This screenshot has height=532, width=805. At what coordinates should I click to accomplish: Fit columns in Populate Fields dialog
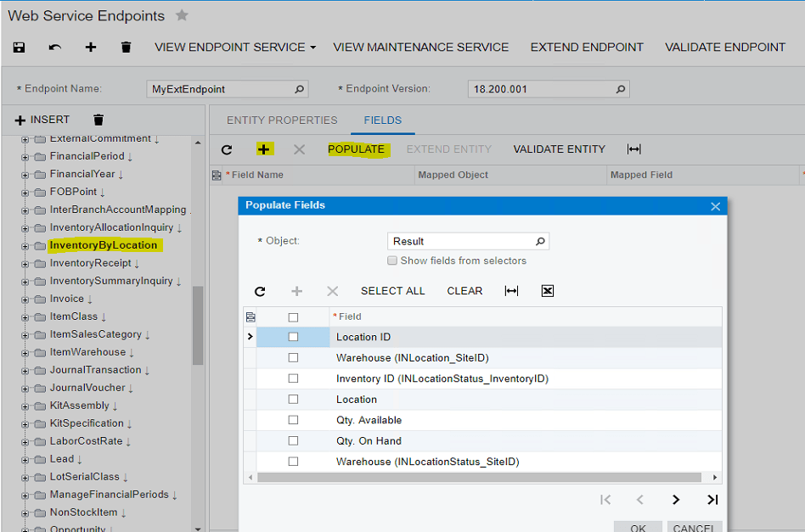click(x=511, y=291)
